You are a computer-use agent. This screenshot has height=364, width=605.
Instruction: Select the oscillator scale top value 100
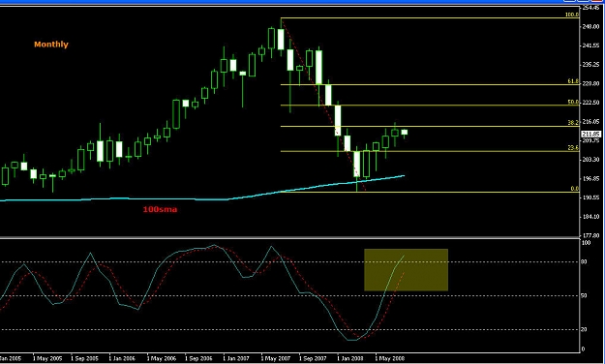click(x=586, y=243)
